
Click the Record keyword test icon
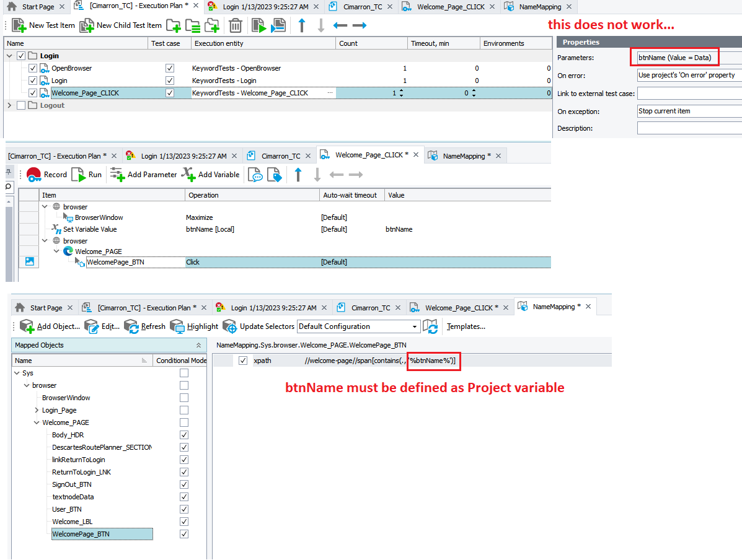[x=33, y=175]
